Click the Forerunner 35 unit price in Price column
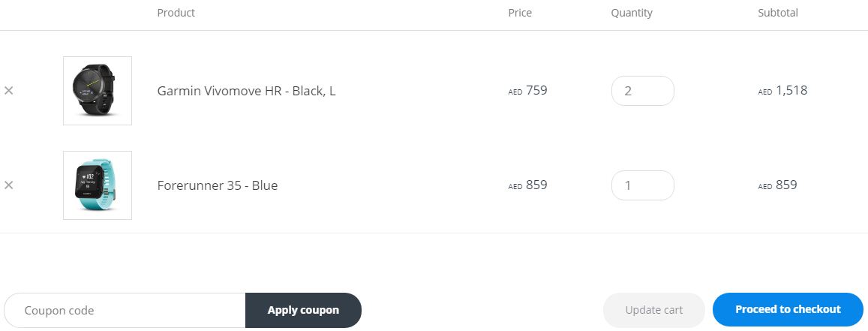 [x=529, y=185]
